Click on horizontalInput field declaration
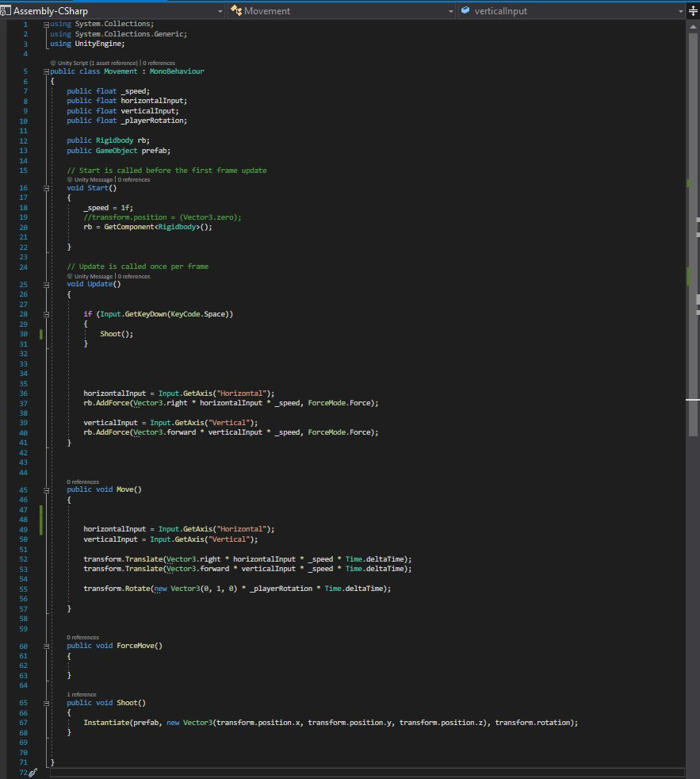The height and width of the screenshot is (779, 700). pyautogui.click(x=127, y=101)
